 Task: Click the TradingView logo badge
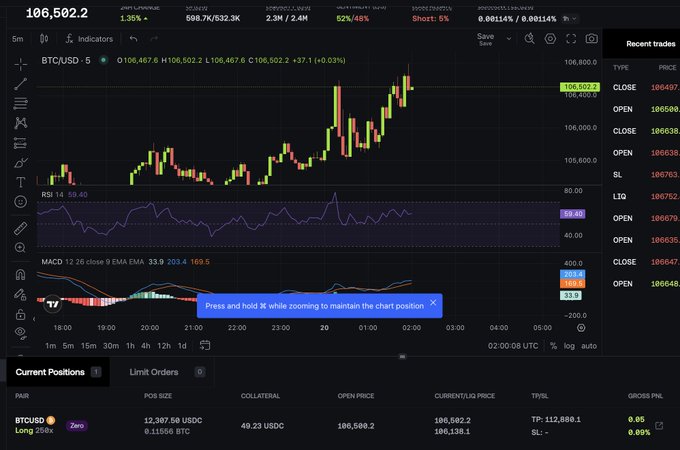pos(53,304)
